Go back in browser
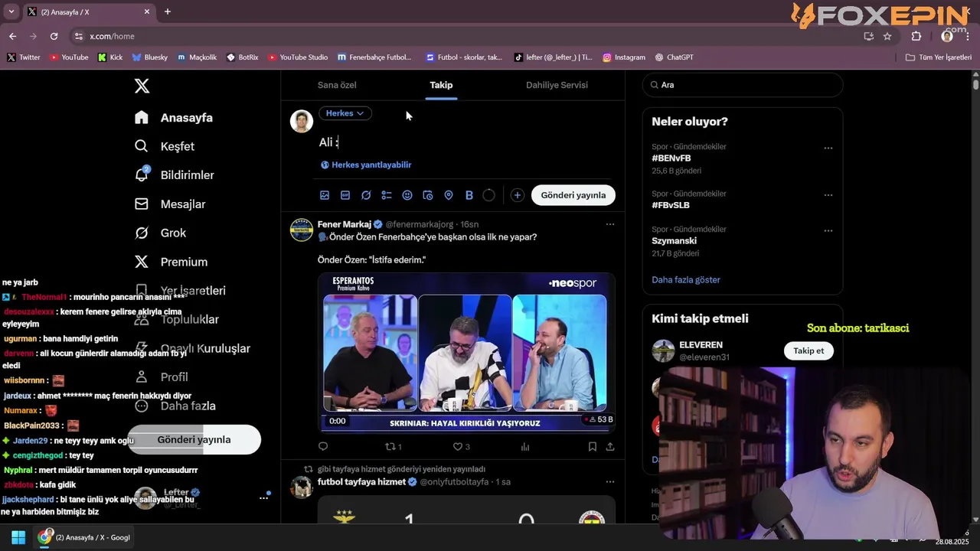Viewport: 980px width, 551px height. coord(12,36)
